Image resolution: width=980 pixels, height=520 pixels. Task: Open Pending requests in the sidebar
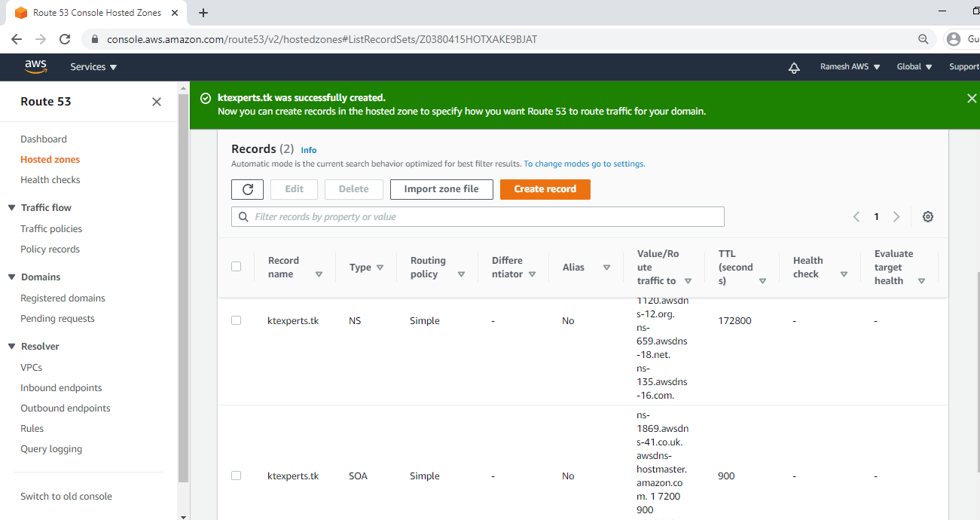[57, 319]
